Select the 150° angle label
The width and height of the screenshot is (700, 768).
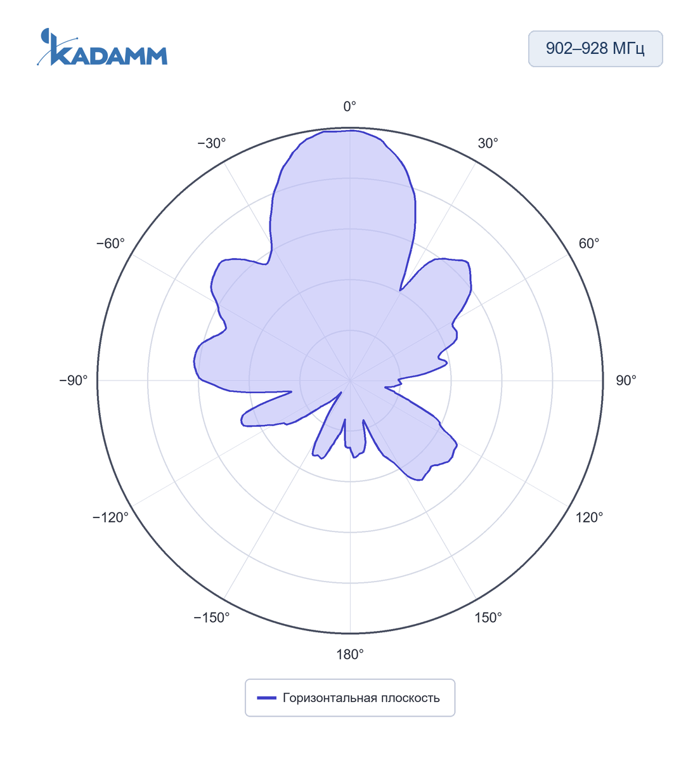488,618
